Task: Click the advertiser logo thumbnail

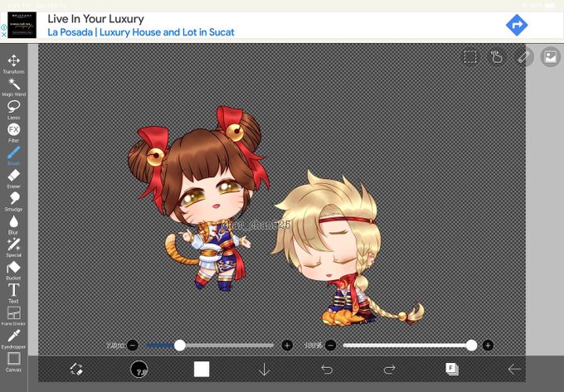Action: pyautogui.click(x=22, y=25)
